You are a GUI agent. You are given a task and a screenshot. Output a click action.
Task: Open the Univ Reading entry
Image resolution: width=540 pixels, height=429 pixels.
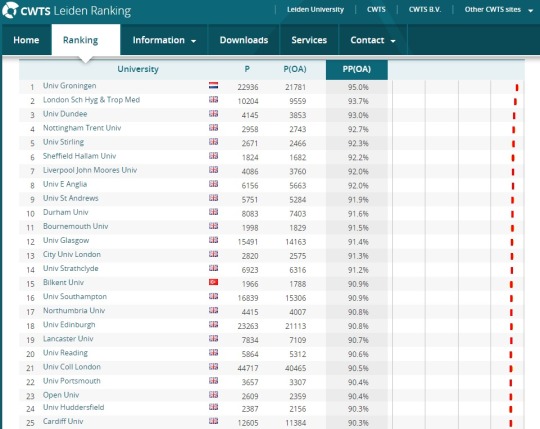click(65, 353)
